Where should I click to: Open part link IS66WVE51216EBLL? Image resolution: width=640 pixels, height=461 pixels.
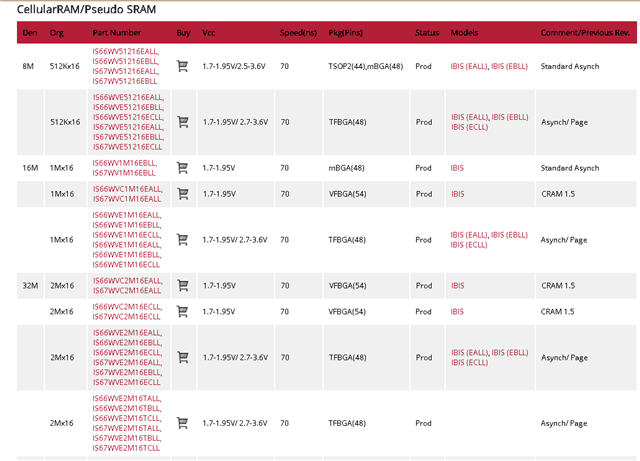[x=128, y=107]
